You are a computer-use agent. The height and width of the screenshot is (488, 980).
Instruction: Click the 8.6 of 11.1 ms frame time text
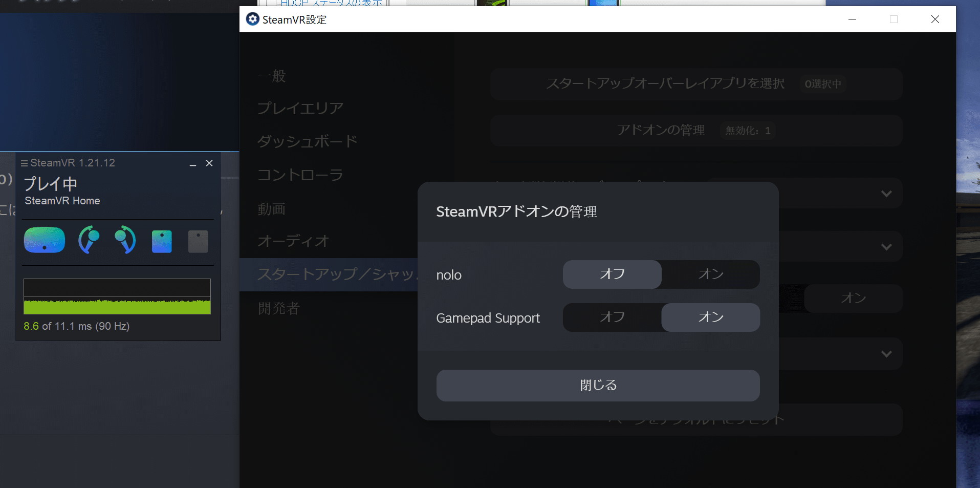[x=76, y=326]
